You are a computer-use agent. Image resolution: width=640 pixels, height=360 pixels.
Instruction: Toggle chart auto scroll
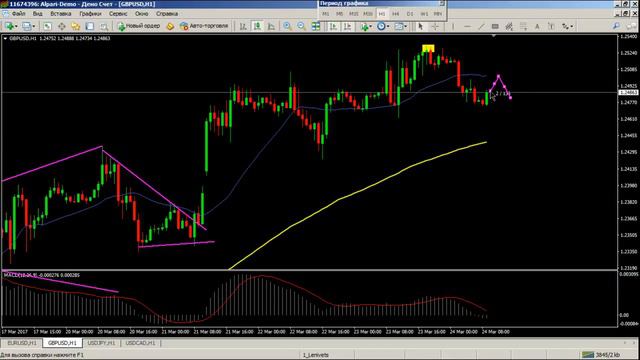click(333, 26)
